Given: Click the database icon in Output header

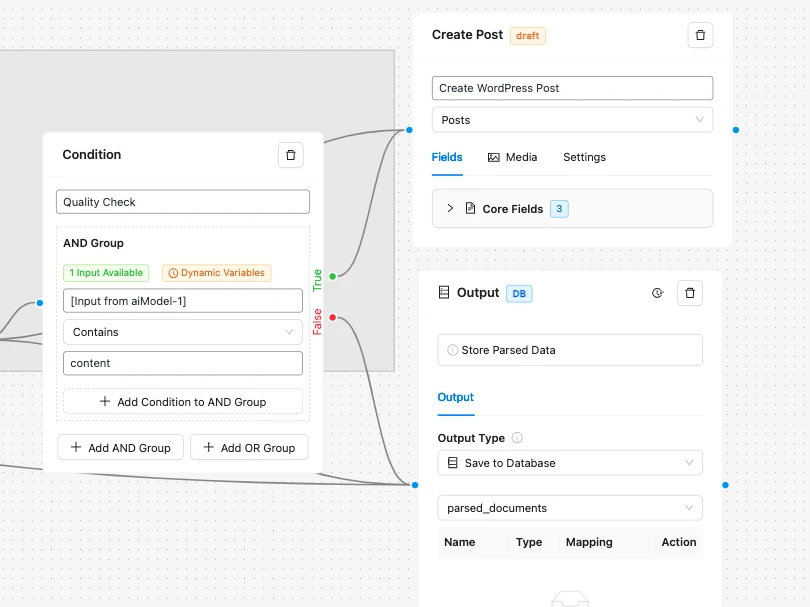Looking at the screenshot, I should click(x=444, y=293).
